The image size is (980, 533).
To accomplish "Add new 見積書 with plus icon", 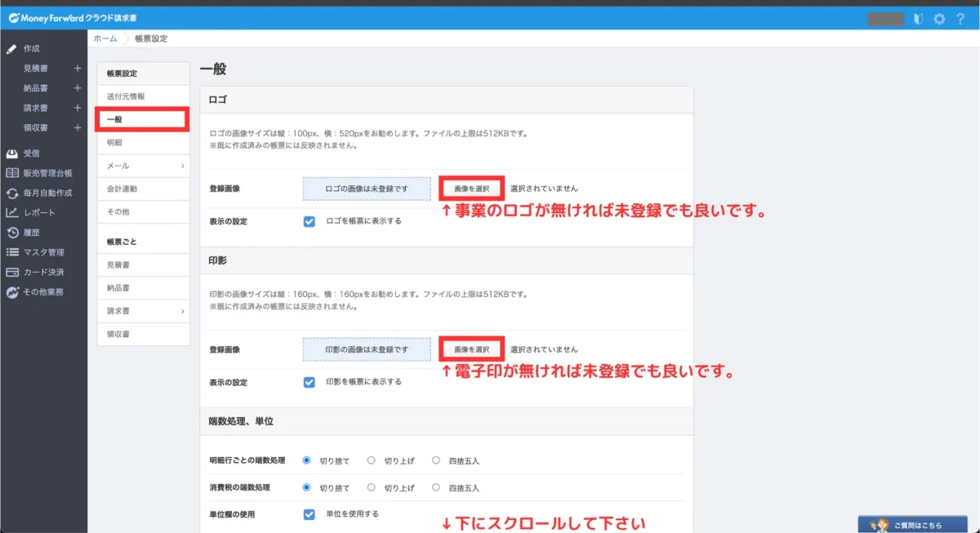I will coord(77,68).
